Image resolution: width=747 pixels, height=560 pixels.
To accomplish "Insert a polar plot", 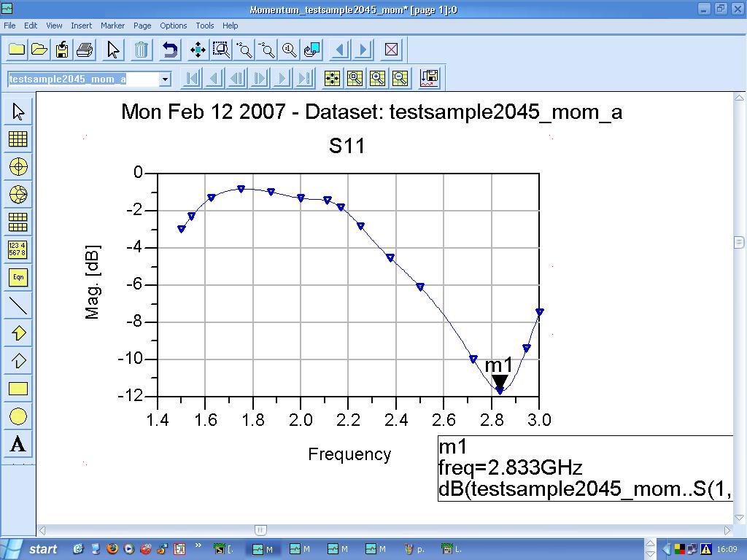I will tap(18, 167).
